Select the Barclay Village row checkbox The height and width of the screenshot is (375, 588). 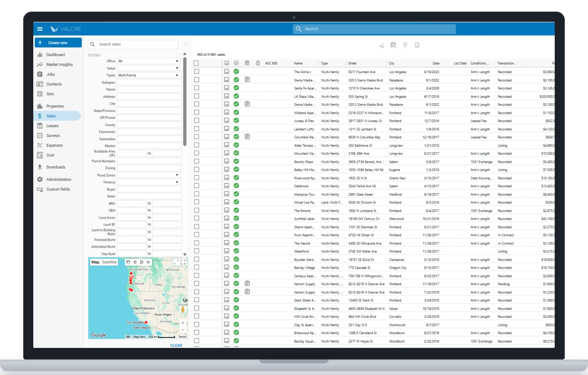tap(197, 267)
